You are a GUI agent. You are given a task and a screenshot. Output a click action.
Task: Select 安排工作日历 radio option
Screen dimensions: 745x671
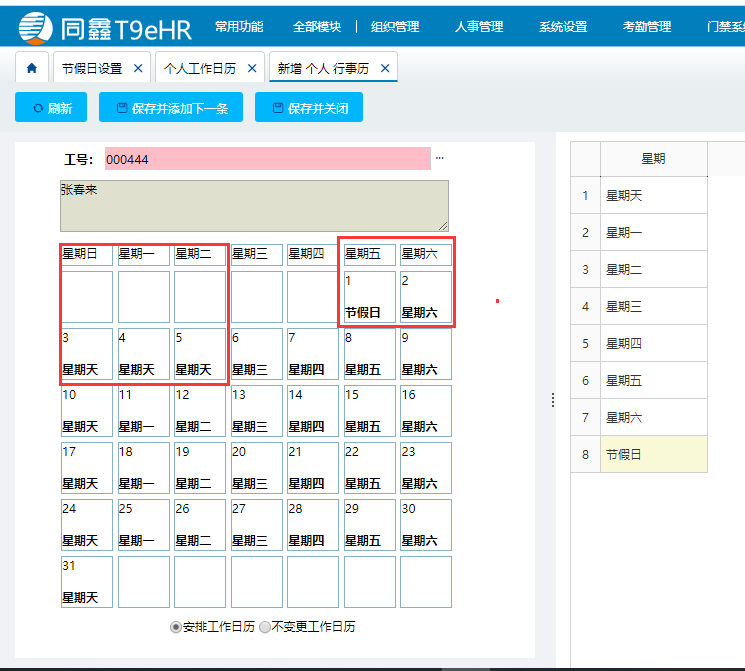coord(176,627)
